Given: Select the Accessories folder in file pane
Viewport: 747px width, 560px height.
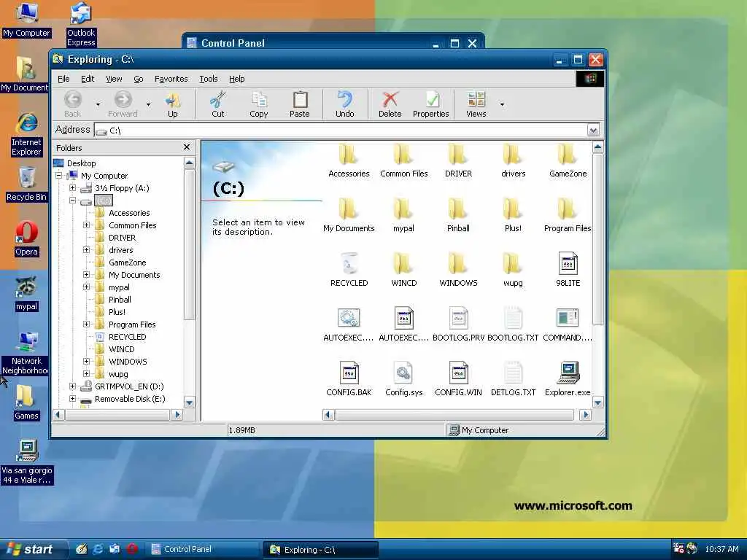Looking at the screenshot, I should (x=349, y=161).
